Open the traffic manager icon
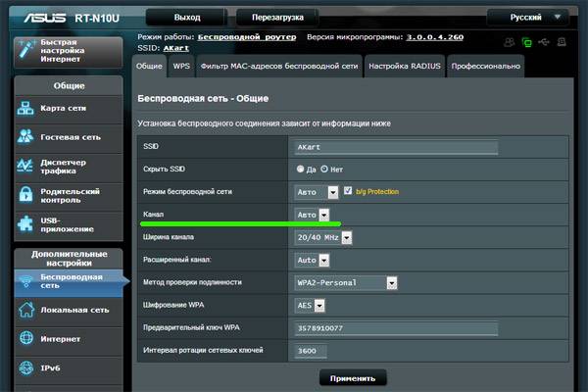This screenshot has width=588, height=392. pyautogui.click(x=25, y=166)
